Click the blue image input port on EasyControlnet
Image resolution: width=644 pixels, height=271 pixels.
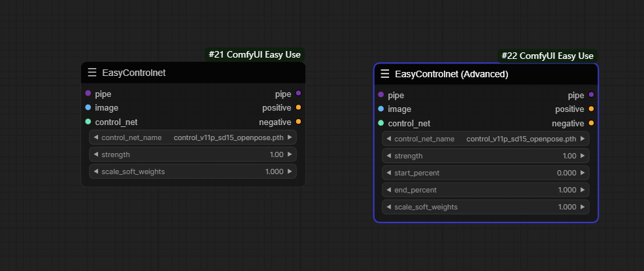[88, 107]
